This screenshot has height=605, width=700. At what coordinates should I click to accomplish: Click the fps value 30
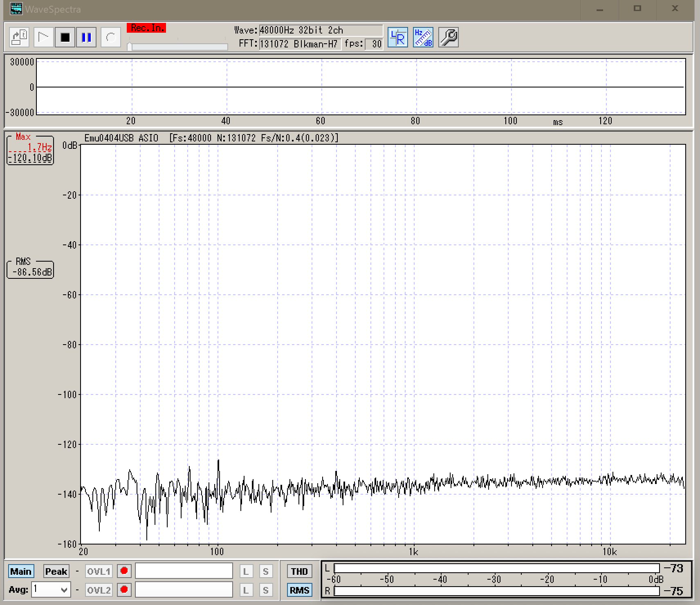tap(374, 44)
